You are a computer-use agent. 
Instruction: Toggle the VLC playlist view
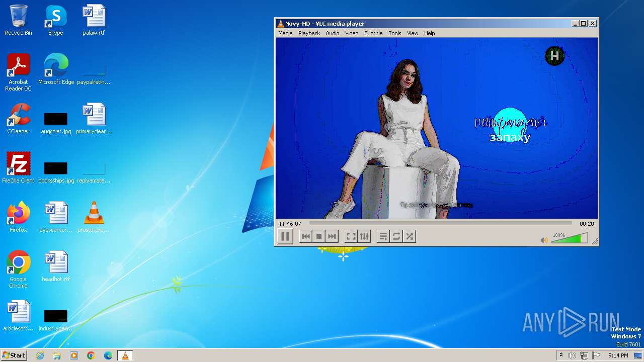point(383,236)
